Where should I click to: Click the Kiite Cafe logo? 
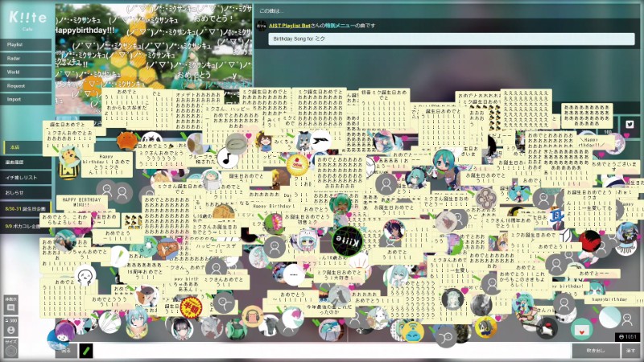point(27,19)
